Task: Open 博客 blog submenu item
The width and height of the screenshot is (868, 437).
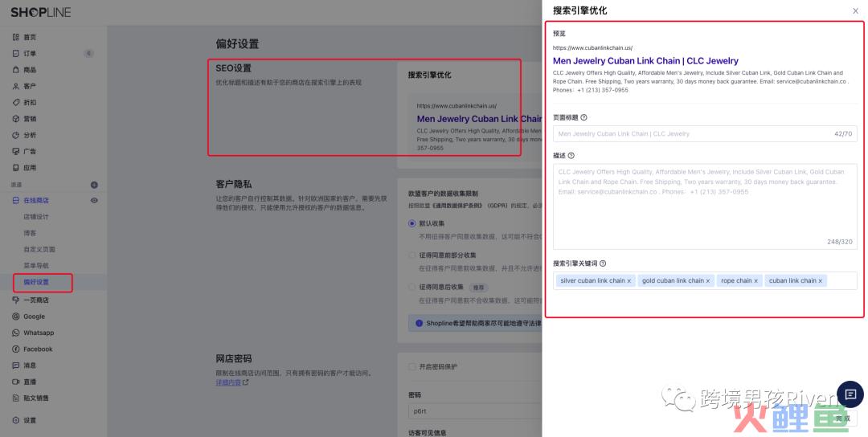Action: click(30, 233)
